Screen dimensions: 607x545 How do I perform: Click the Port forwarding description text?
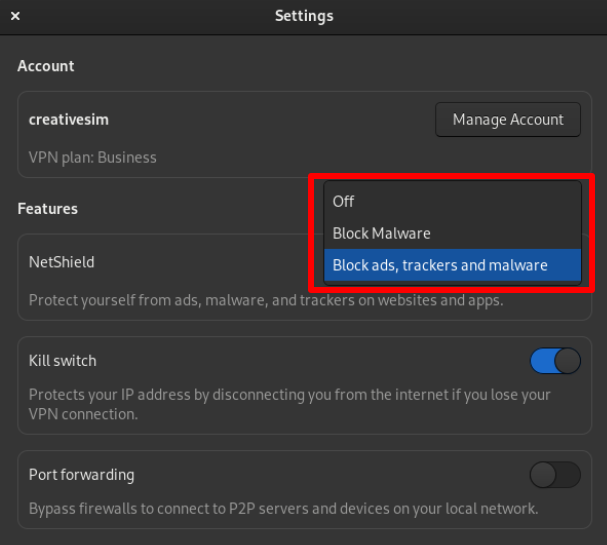tap(283, 509)
